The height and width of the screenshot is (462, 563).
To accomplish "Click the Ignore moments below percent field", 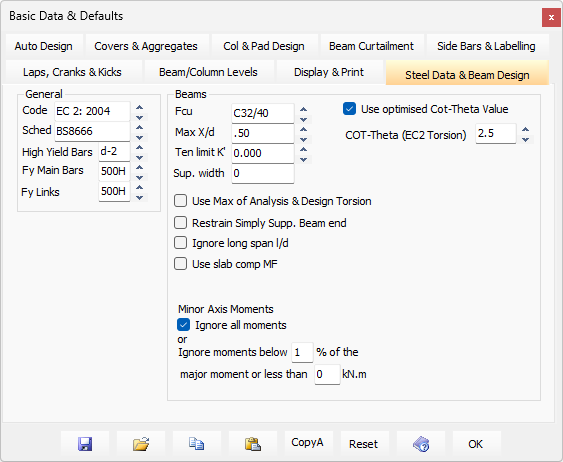I will 302,353.
